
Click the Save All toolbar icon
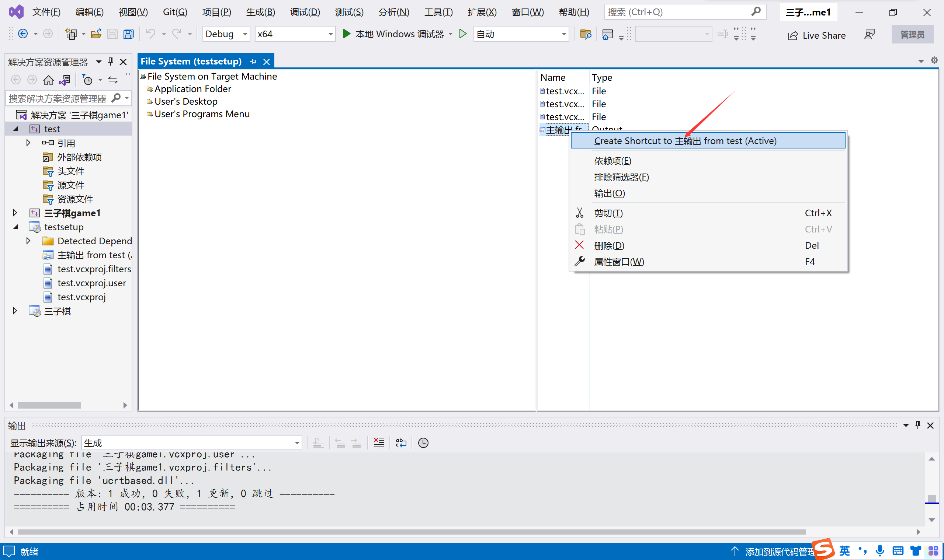pos(129,34)
